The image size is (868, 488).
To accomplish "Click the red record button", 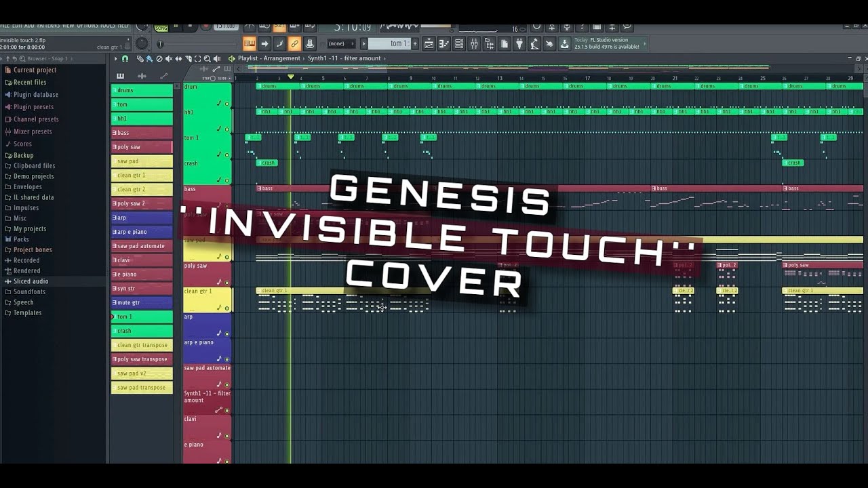I will (x=205, y=27).
